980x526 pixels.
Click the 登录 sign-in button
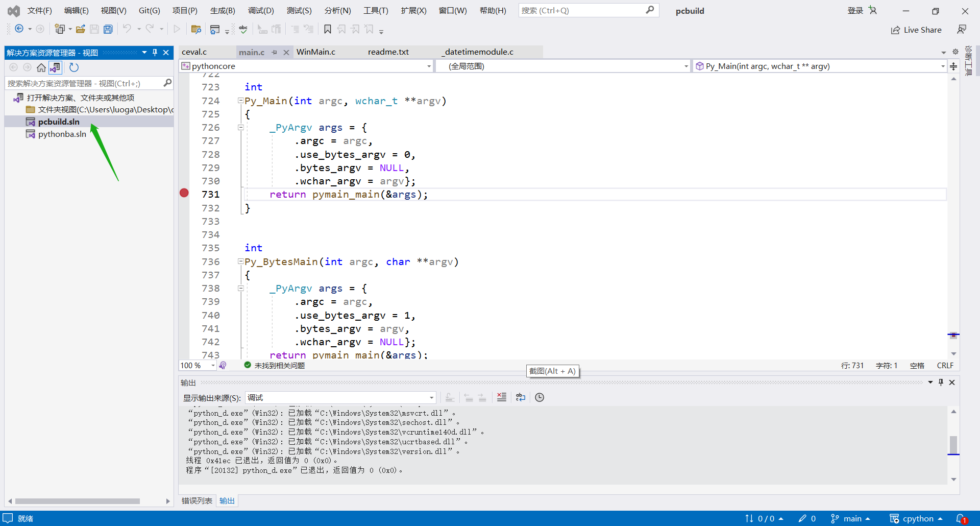point(855,10)
